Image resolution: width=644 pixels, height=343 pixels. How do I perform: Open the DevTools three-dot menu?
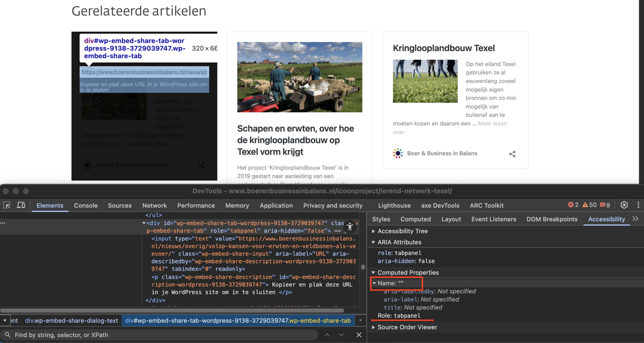(638, 205)
